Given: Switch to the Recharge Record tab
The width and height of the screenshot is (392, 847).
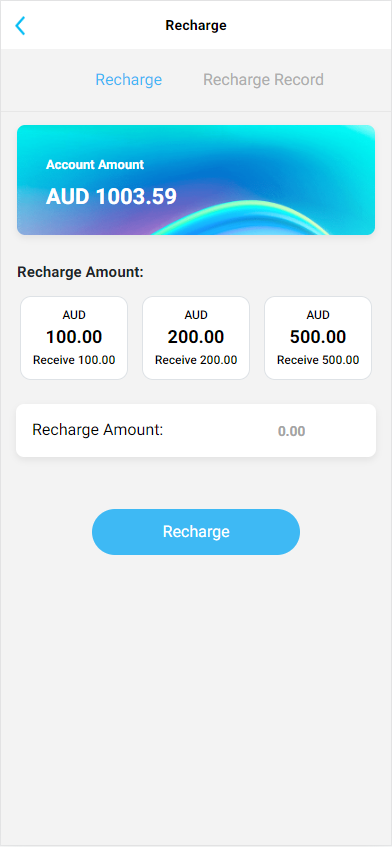Looking at the screenshot, I should click(263, 79).
